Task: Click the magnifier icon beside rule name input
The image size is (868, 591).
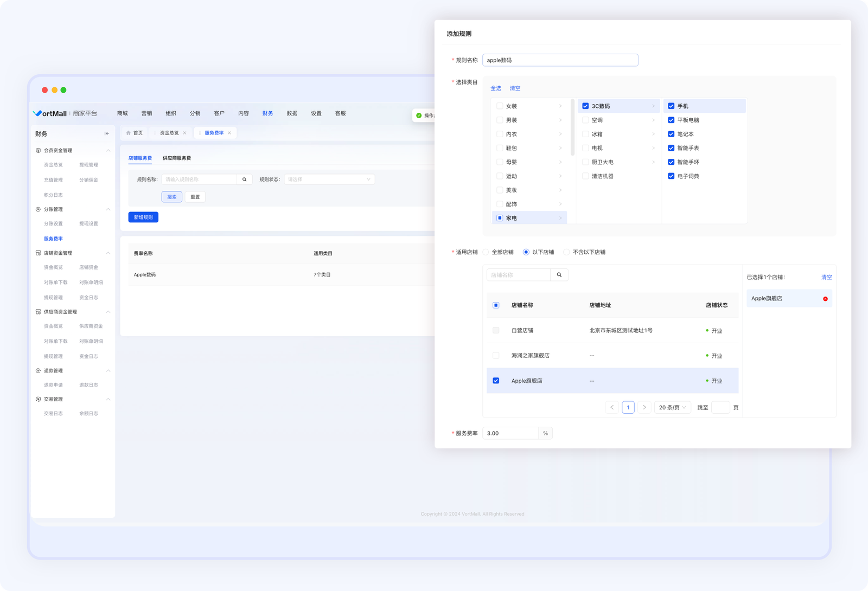Action: point(244,179)
